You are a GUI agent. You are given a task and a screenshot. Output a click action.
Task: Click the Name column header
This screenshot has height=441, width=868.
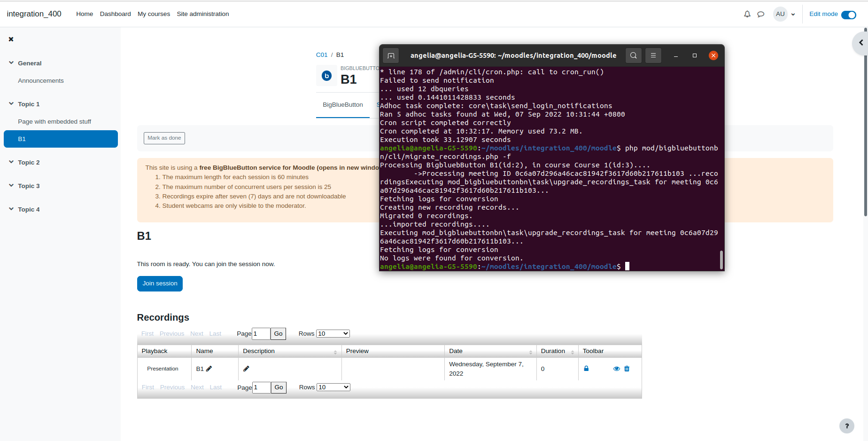215,351
